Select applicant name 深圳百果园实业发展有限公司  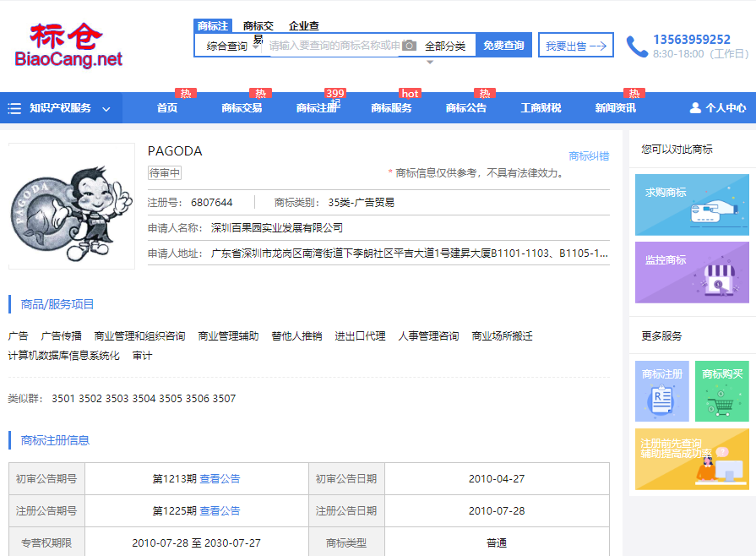click(x=277, y=227)
